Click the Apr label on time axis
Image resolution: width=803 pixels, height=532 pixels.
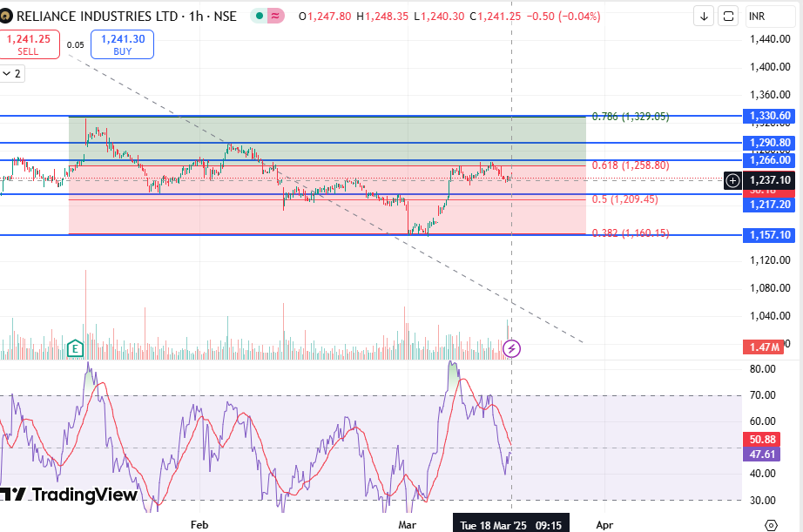tap(604, 525)
